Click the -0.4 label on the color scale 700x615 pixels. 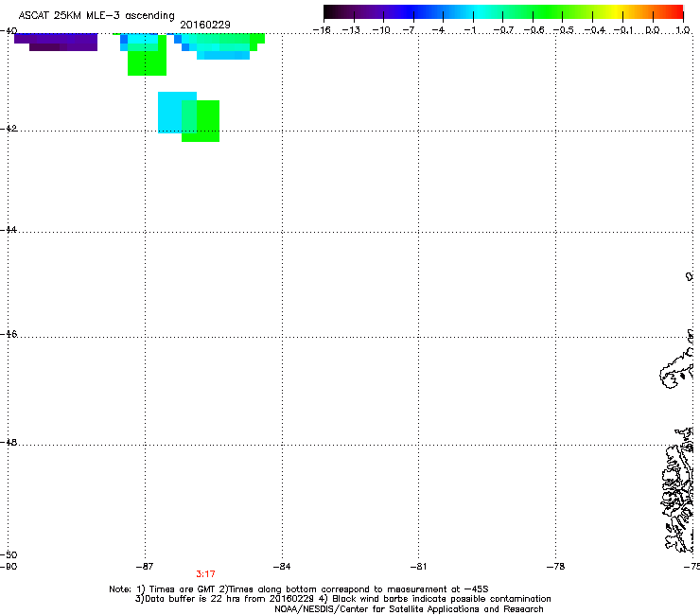pyautogui.click(x=595, y=30)
